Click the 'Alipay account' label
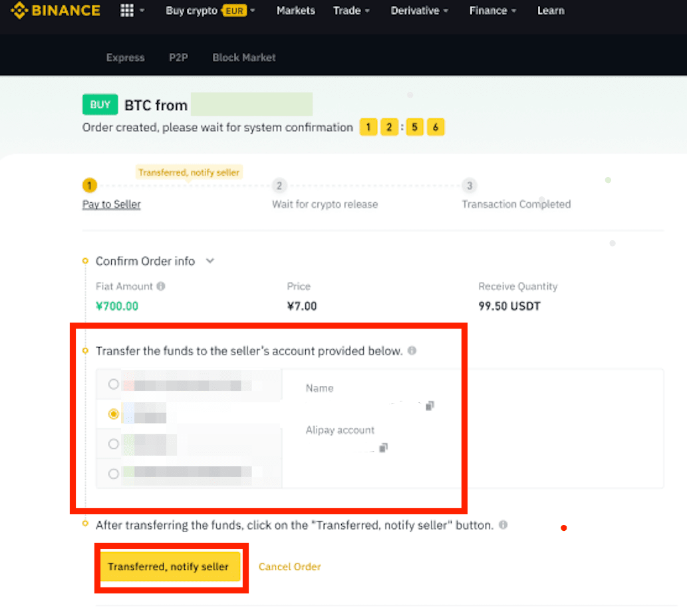This screenshot has height=616, width=687. tap(340, 430)
